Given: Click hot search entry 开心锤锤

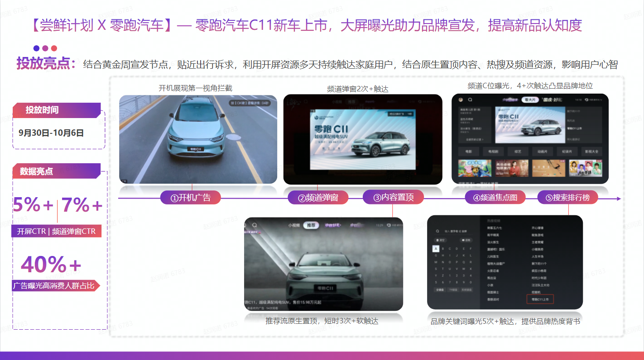Looking at the screenshot, I should click(538, 228).
